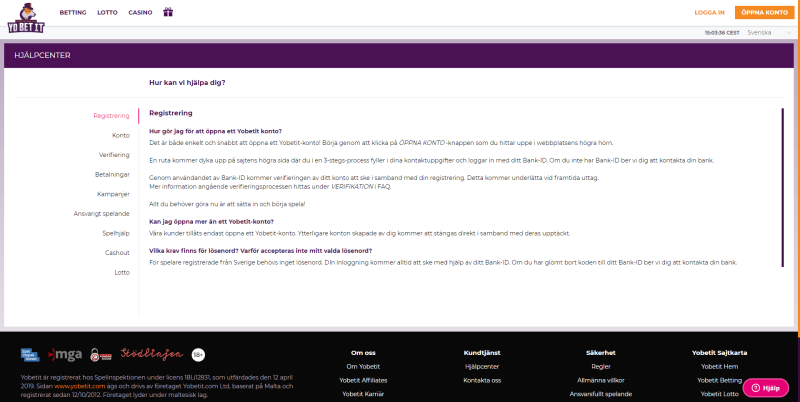Open the gift box promotions icon
The image size is (800, 402).
tap(168, 12)
